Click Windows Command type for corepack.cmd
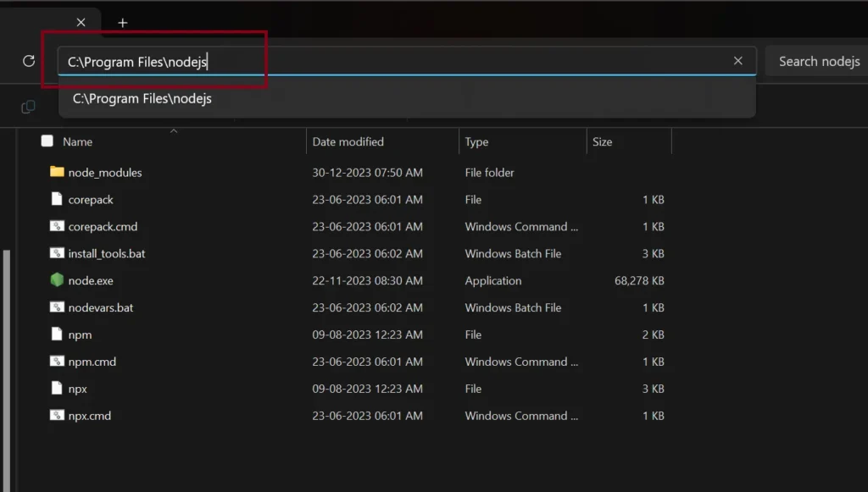Viewport: 868px width, 492px height. pos(521,227)
